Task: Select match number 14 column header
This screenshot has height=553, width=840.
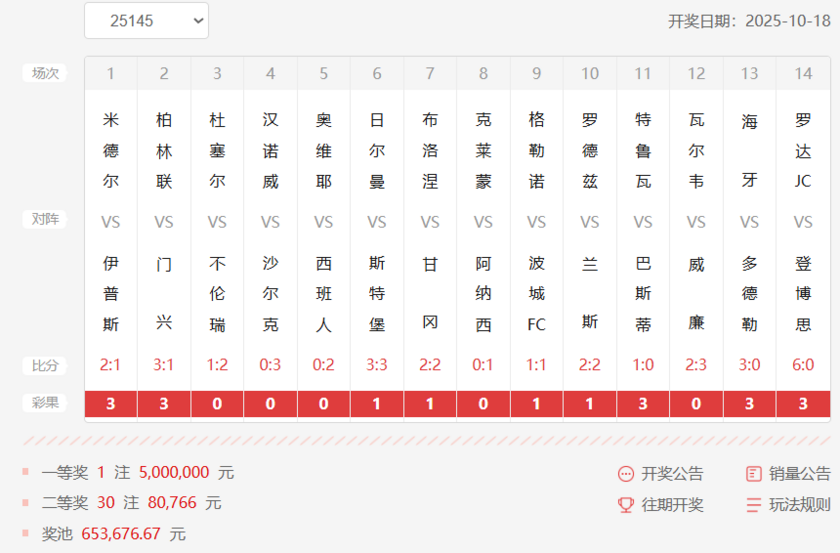Action: tap(803, 73)
